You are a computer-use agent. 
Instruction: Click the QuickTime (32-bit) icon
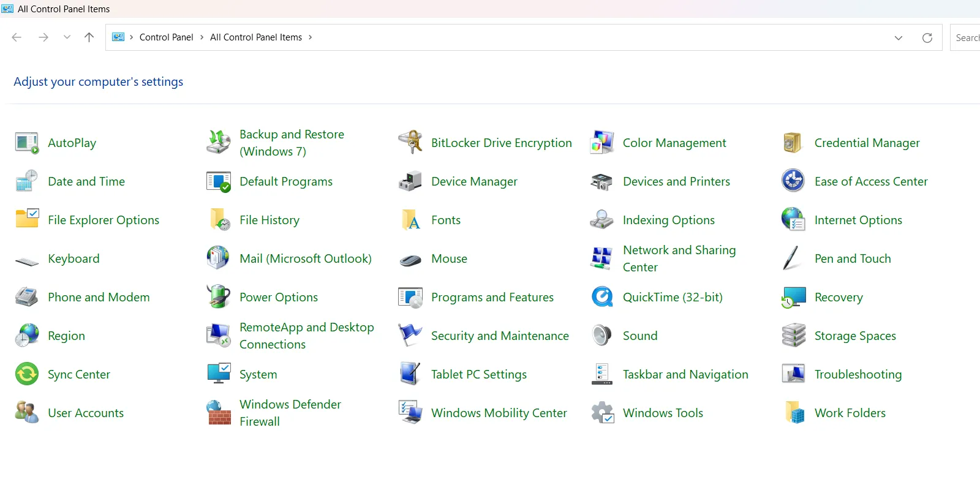pyautogui.click(x=601, y=297)
